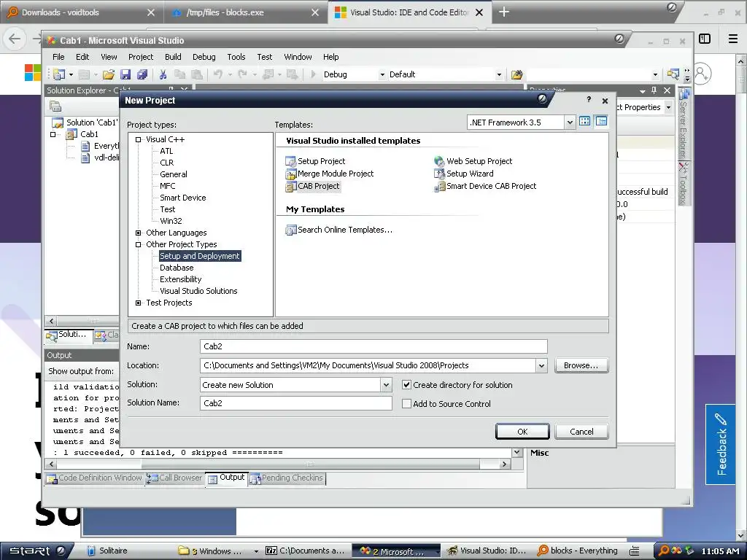Select Extensibility in project types tree
Screen dimensions: 747x560
[x=181, y=279]
